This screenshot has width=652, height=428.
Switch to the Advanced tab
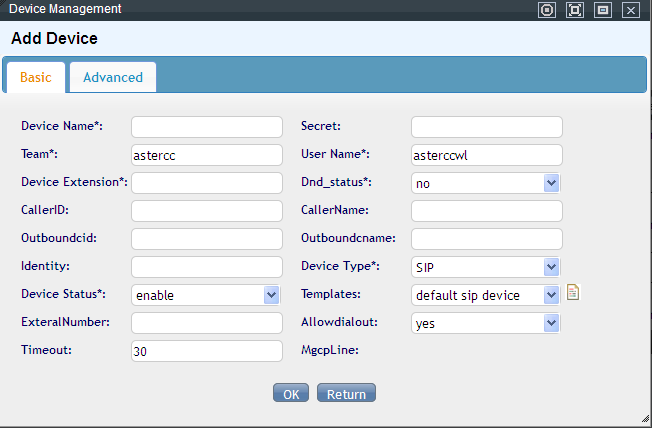(x=113, y=77)
